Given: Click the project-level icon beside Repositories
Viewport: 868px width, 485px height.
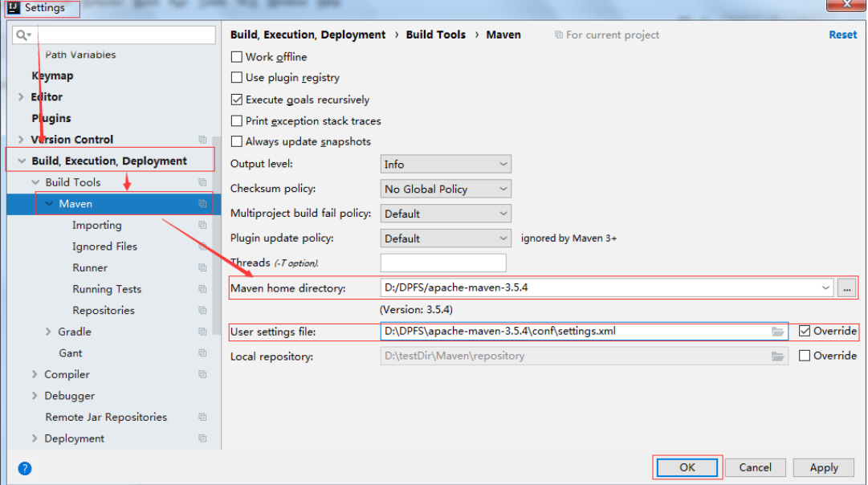Looking at the screenshot, I should coord(202,310).
